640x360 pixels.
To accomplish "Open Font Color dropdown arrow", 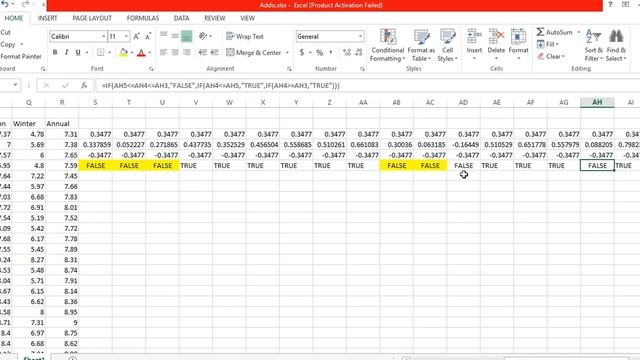I will point(150,53).
